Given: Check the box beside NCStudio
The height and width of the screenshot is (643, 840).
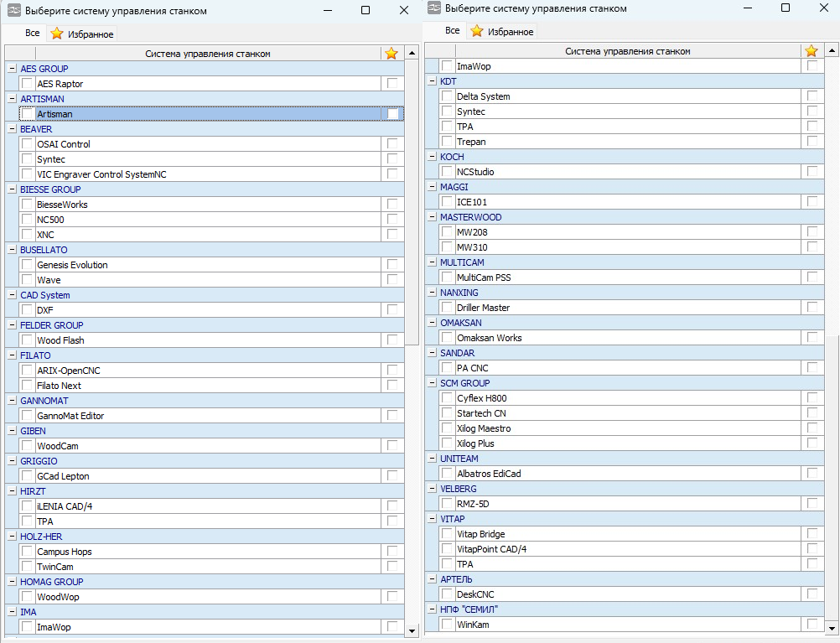Looking at the screenshot, I should click(448, 172).
